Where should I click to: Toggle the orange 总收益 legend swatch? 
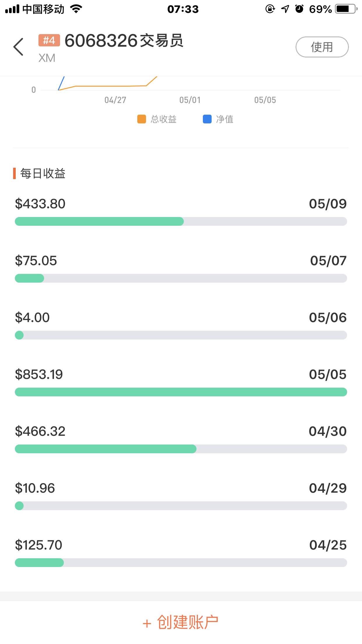pos(142,119)
